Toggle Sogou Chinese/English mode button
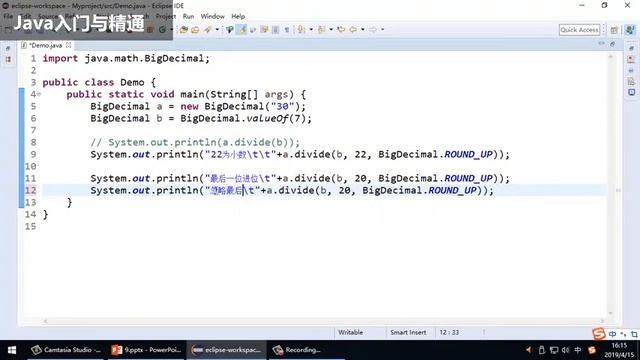 click(612, 334)
